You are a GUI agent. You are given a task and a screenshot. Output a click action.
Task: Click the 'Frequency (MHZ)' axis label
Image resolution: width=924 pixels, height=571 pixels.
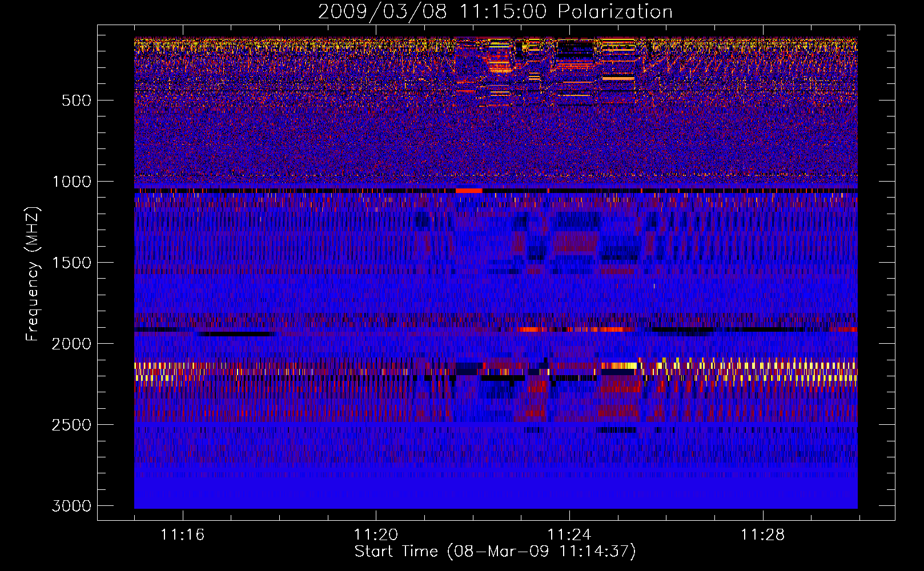[33, 274]
